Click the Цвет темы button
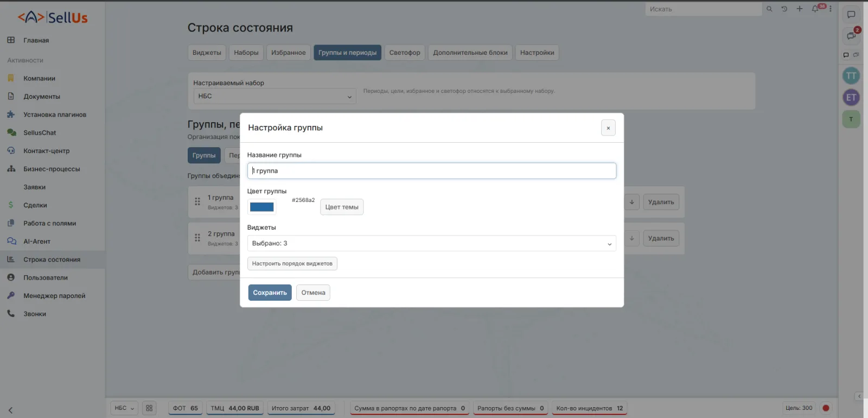The image size is (868, 418). (342, 207)
